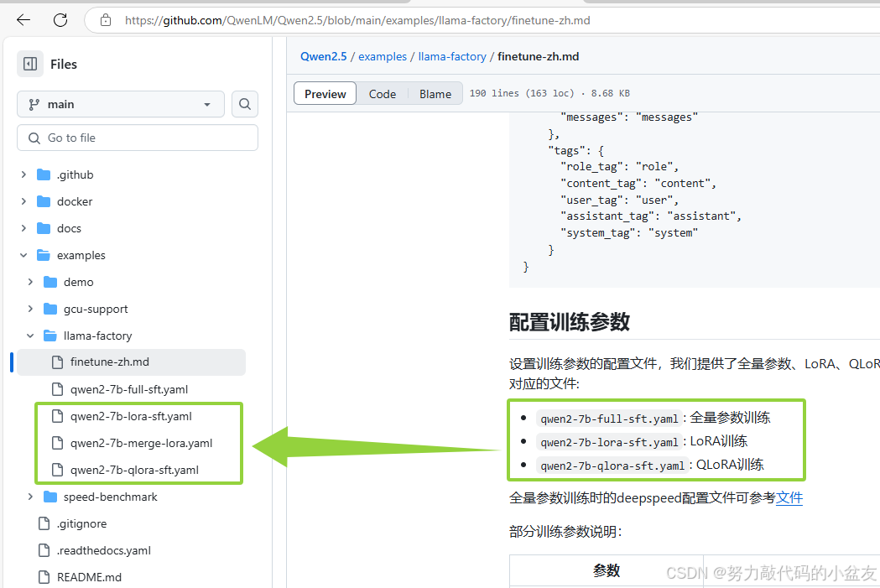Open the main branch selector dropdown
This screenshot has width=880, height=588.
(121, 104)
